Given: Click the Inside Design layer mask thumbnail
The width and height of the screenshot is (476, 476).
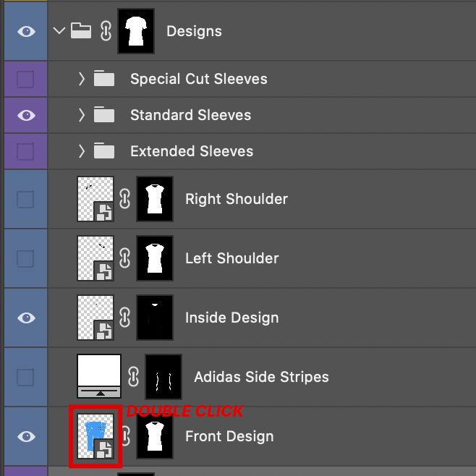Looking at the screenshot, I should pyautogui.click(x=155, y=318).
